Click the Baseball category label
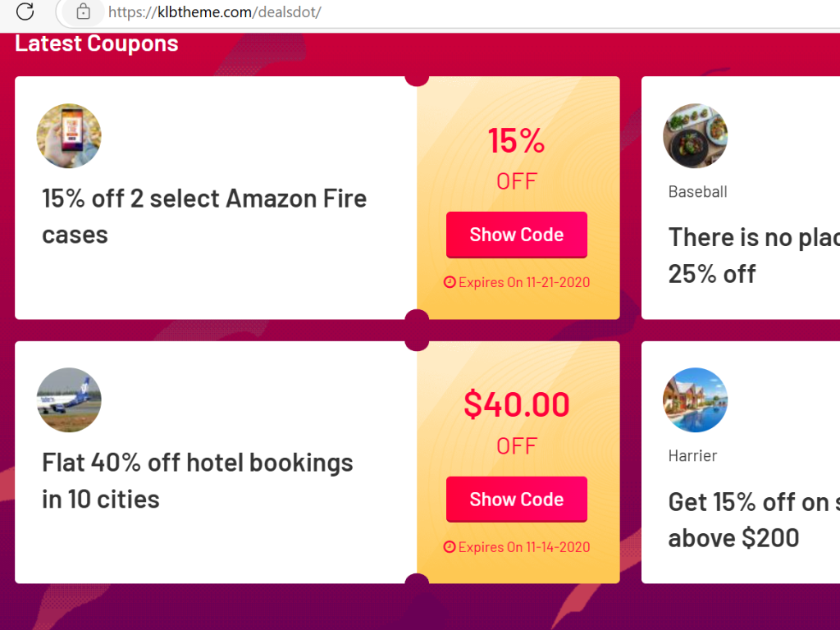This screenshot has height=630, width=840. coord(697,192)
